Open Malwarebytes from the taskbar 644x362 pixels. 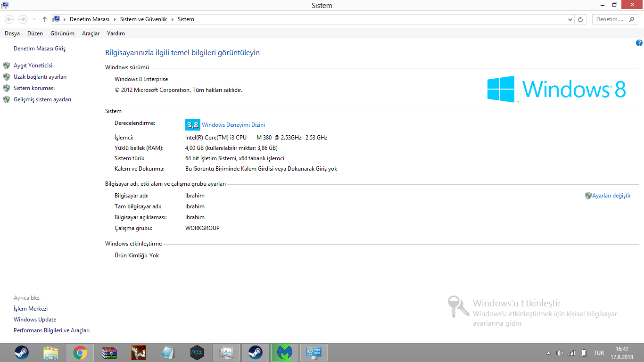[285, 353]
